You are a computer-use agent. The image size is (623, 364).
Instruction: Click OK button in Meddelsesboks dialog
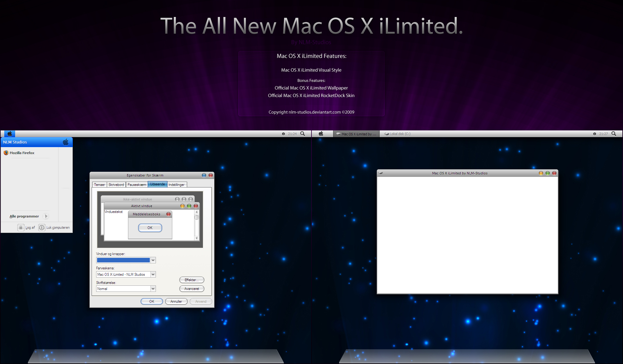pyautogui.click(x=150, y=227)
